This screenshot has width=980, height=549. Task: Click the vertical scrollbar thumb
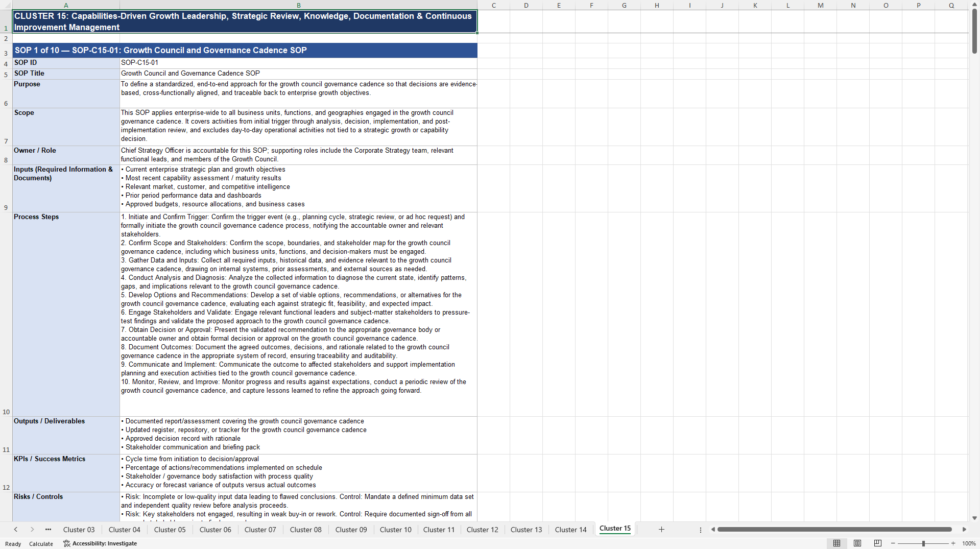pyautogui.click(x=974, y=31)
